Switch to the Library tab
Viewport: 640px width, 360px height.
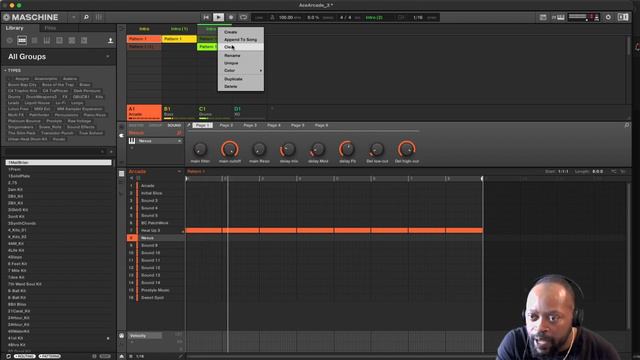15,28
